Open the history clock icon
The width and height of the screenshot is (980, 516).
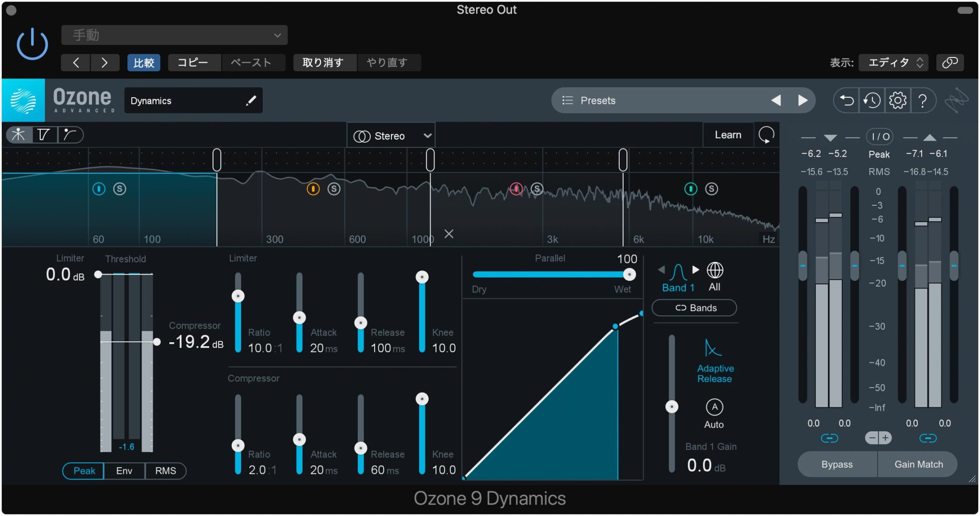[871, 101]
